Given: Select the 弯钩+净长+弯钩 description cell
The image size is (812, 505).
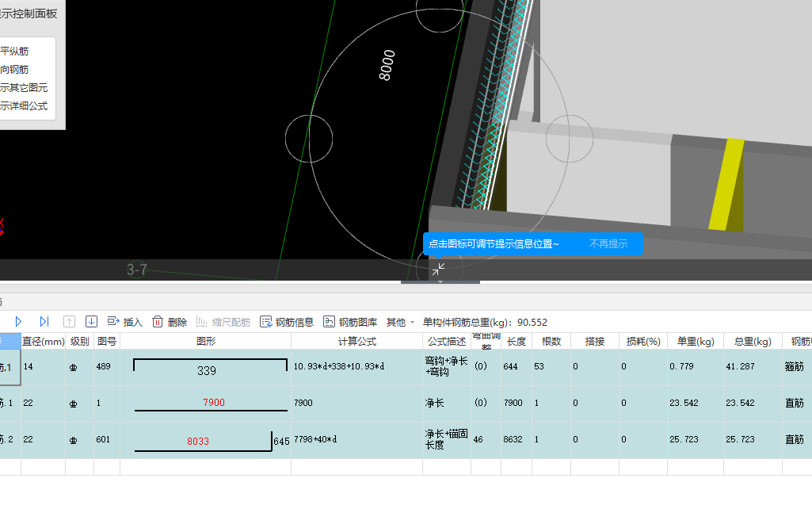Looking at the screenshot, I should point(446,366).
